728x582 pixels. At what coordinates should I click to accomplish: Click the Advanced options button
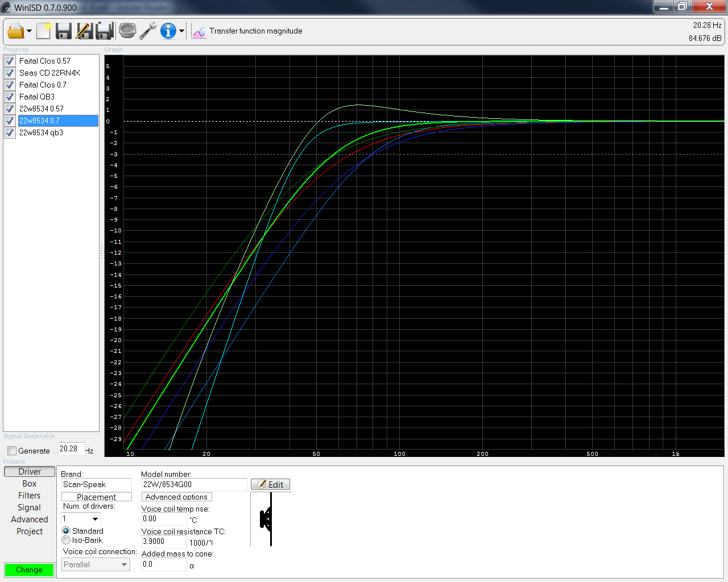176,497
